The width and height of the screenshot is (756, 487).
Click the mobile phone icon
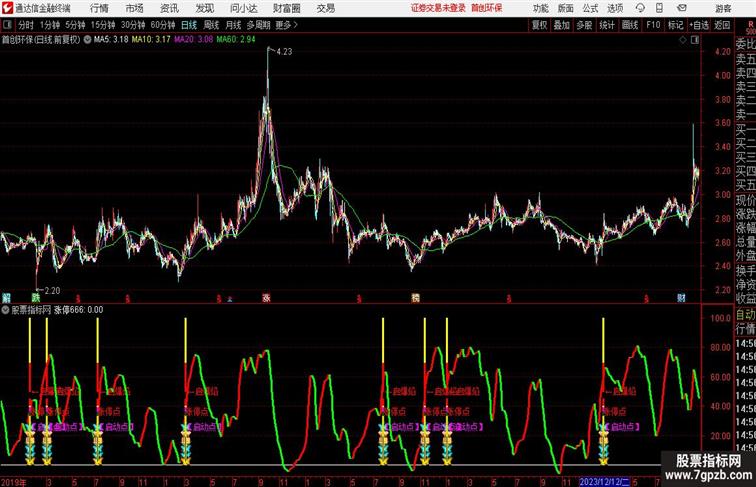tap(659, 8)
